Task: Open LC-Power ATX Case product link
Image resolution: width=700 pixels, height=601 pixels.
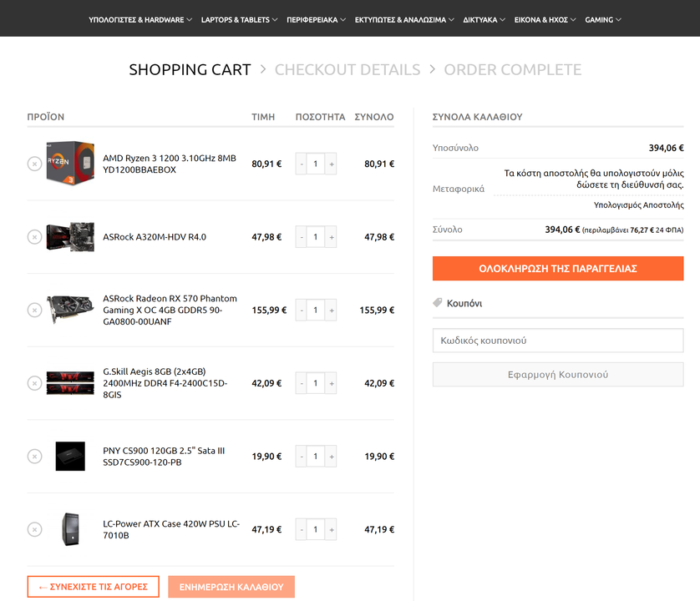Action: [x=171, y=529]
